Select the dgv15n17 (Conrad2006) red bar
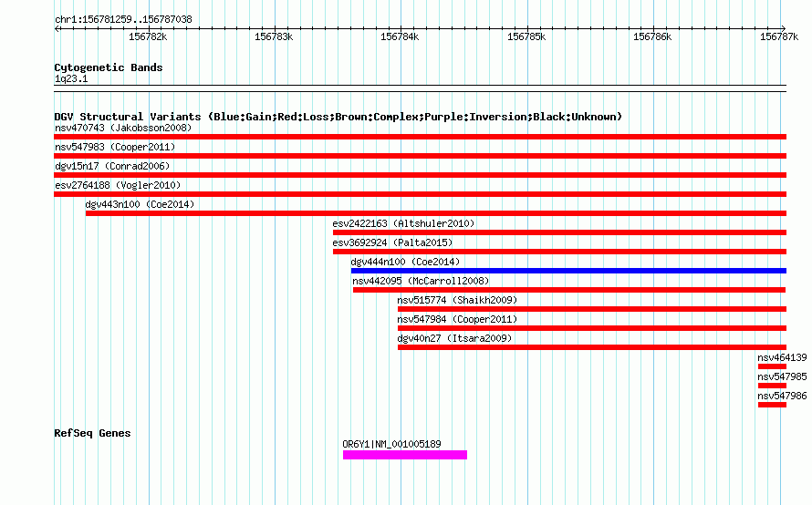812x505 pixels. (420, 175)
